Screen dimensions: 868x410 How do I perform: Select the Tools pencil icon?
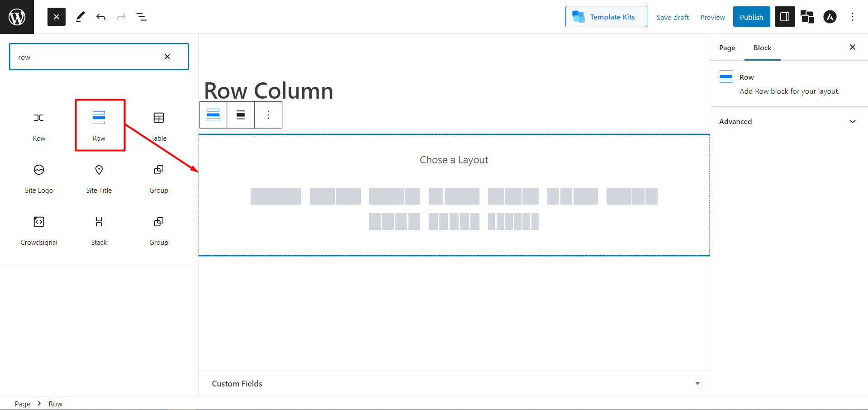(x=80, y=17)
